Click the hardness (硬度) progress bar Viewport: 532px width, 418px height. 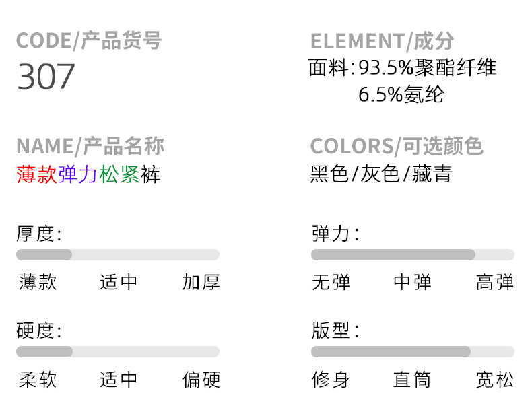tap(118, 352)
